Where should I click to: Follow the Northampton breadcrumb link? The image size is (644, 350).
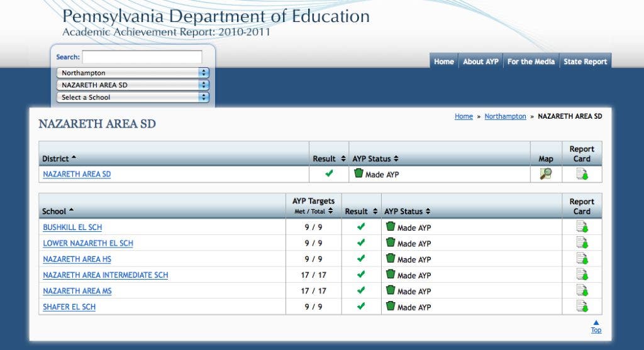pos(505,116)
